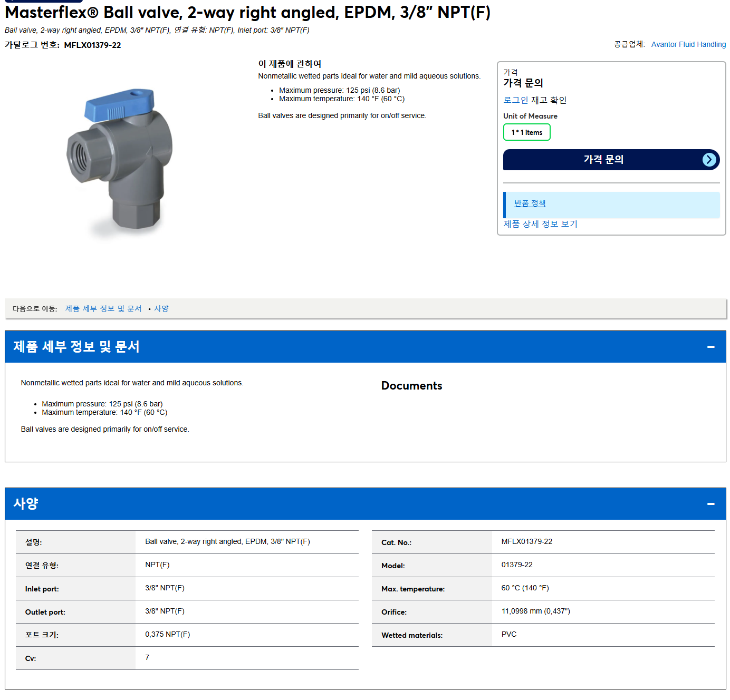Click the Documents heading
The width and height of the screenshot is (730, 700).
click(x=411, y=386)
